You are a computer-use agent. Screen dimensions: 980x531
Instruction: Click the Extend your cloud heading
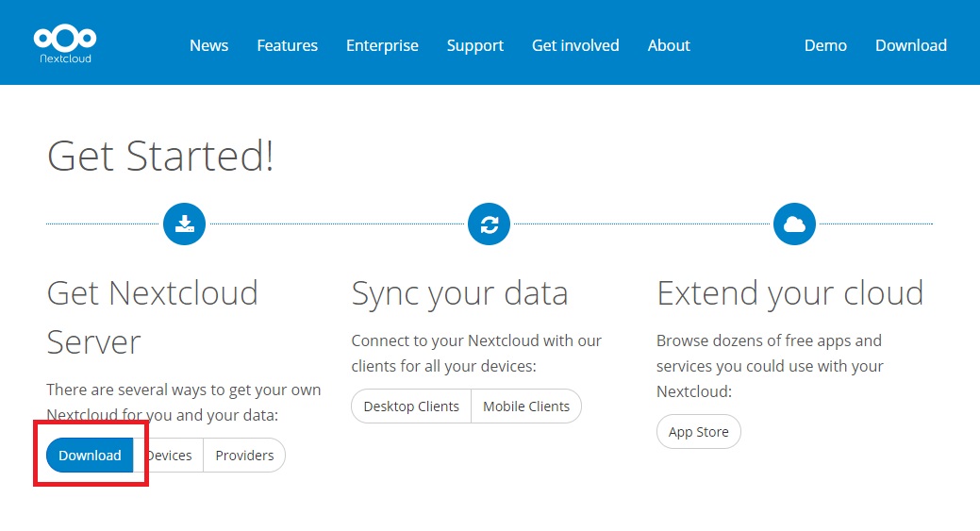(x=790, y=293)
